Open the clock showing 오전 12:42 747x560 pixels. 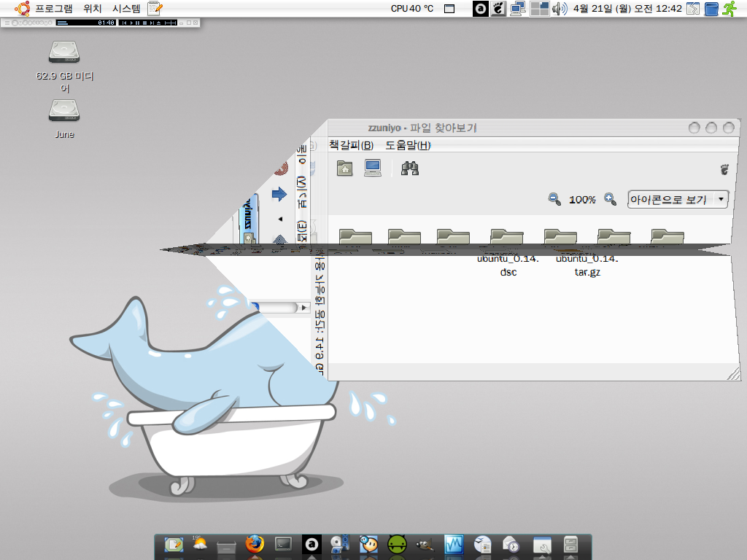[627, 9]
